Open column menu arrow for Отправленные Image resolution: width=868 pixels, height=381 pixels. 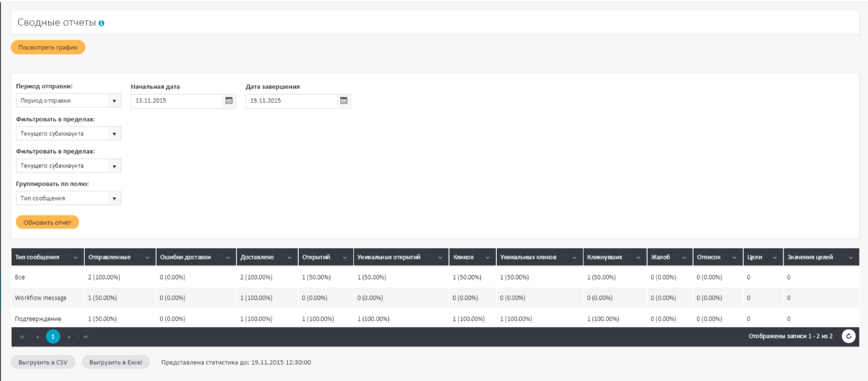point(147,258)
